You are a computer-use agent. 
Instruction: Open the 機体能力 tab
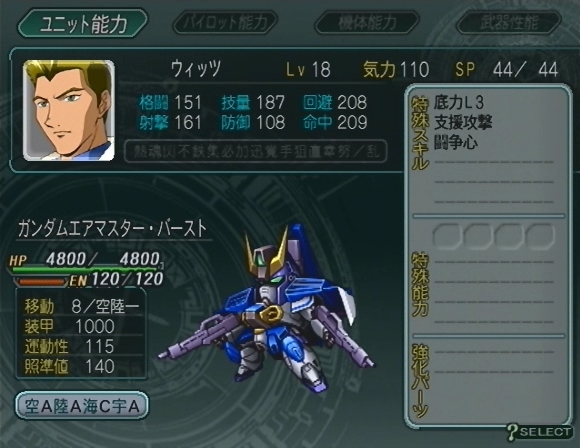pyautogui.click(x=367, y=22)
